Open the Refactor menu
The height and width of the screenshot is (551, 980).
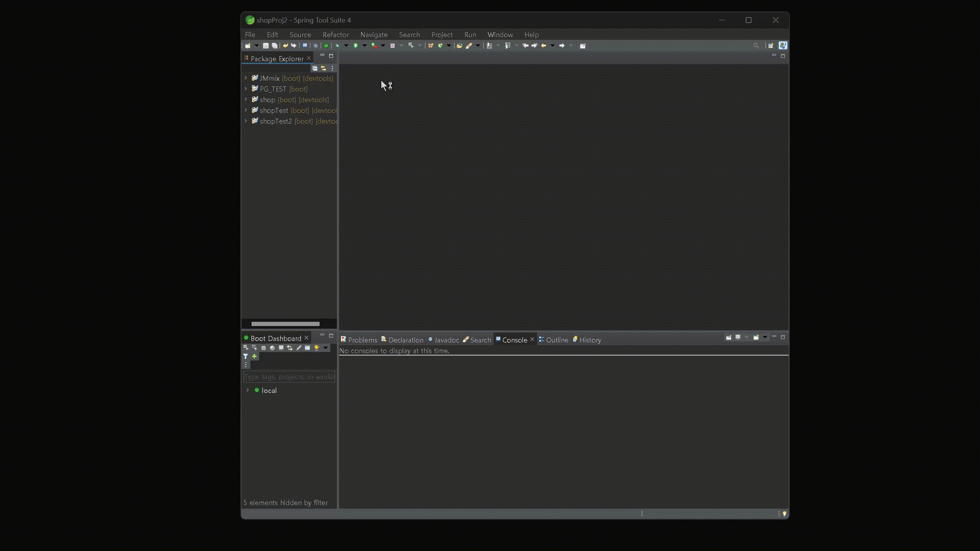point(335,35)
